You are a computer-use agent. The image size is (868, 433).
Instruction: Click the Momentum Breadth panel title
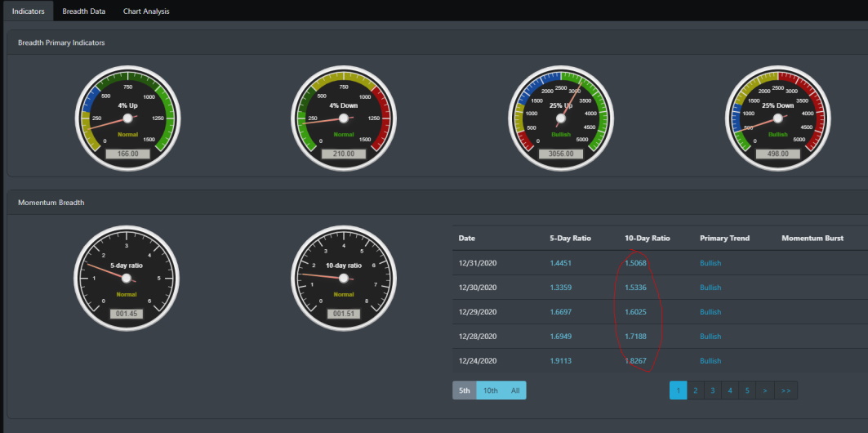51,203
